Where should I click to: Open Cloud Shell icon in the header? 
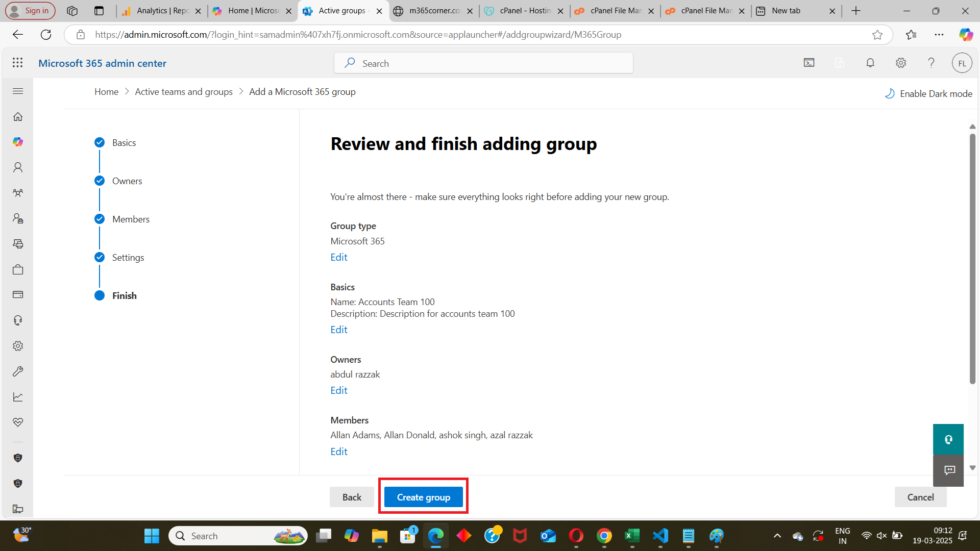809,63
